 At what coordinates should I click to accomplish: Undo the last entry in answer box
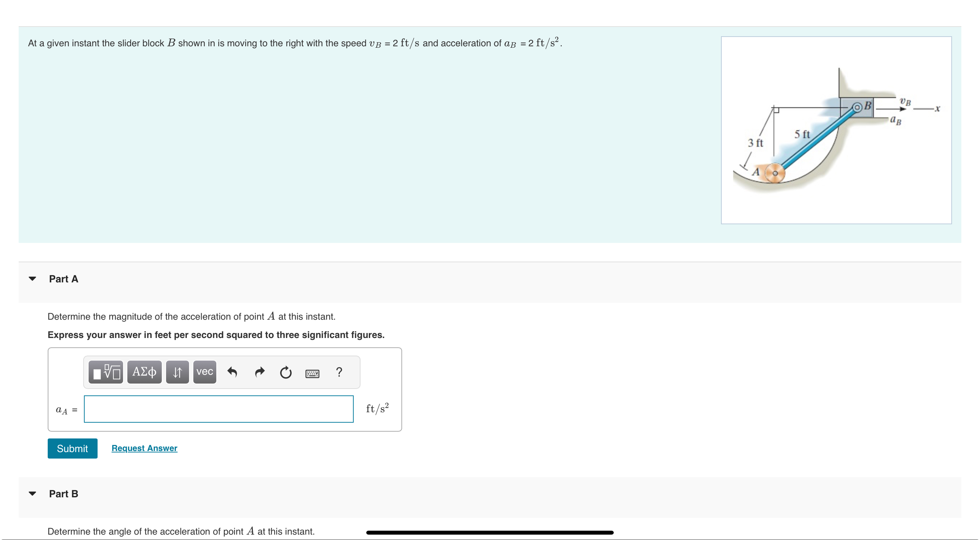233,372
